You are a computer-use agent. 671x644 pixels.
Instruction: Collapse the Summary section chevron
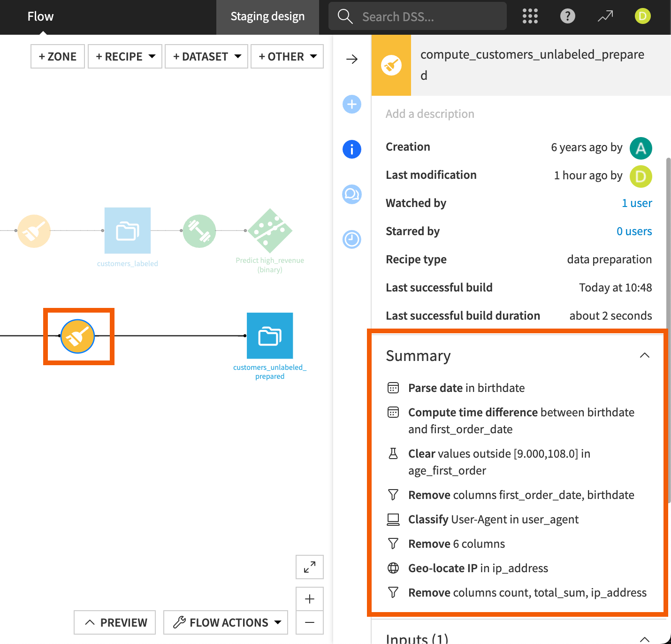(x=645, y=355)
